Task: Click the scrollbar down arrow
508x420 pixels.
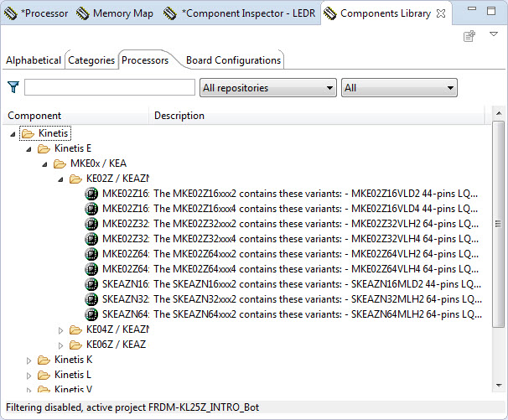Action: (x=499, y=386)
